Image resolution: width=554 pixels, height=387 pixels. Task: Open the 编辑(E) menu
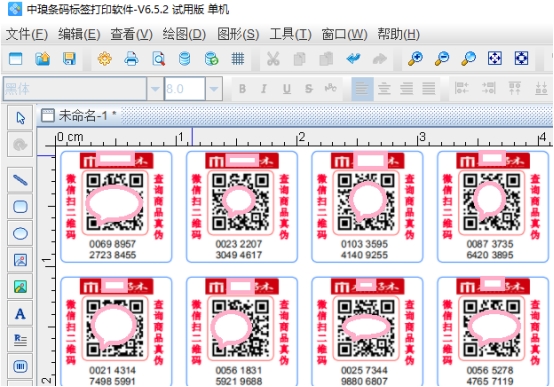click(79, 34)
